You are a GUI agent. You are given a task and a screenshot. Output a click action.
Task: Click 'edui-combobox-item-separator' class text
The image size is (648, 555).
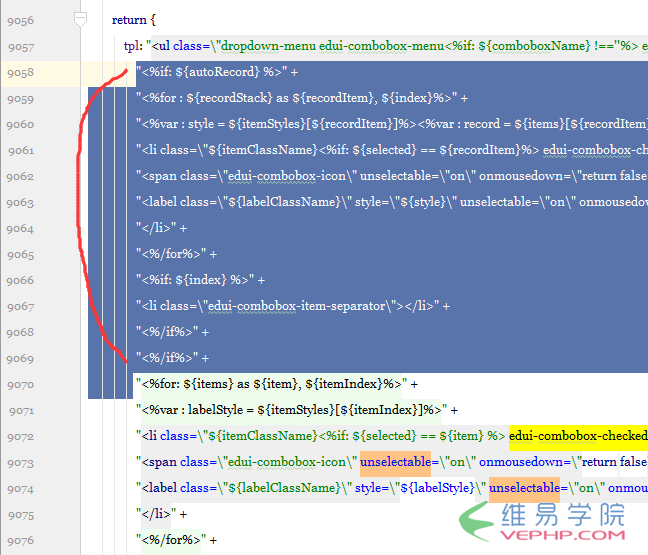pos(297,306)
